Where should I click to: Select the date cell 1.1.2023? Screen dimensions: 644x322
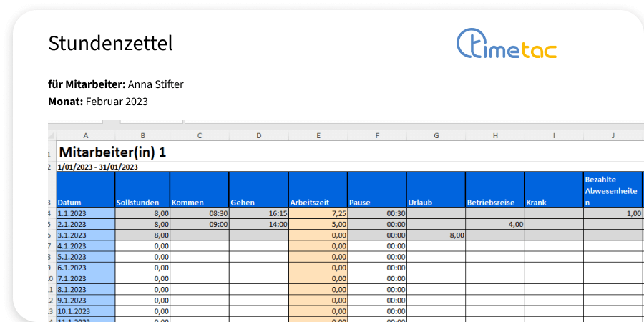[x=85, y=213]
